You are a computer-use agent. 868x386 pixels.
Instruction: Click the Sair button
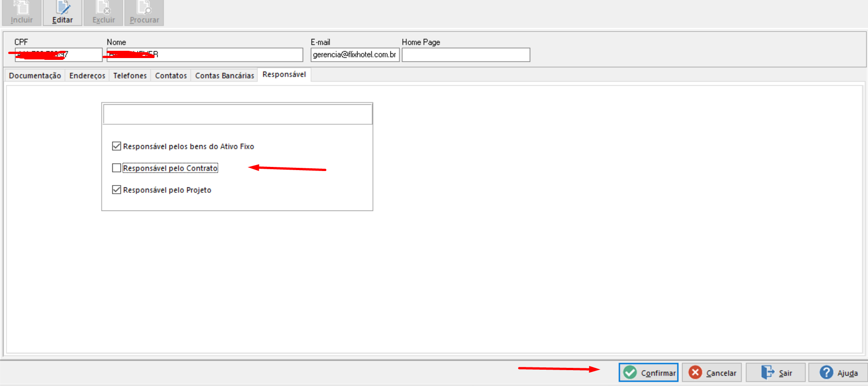coord(776,372)
